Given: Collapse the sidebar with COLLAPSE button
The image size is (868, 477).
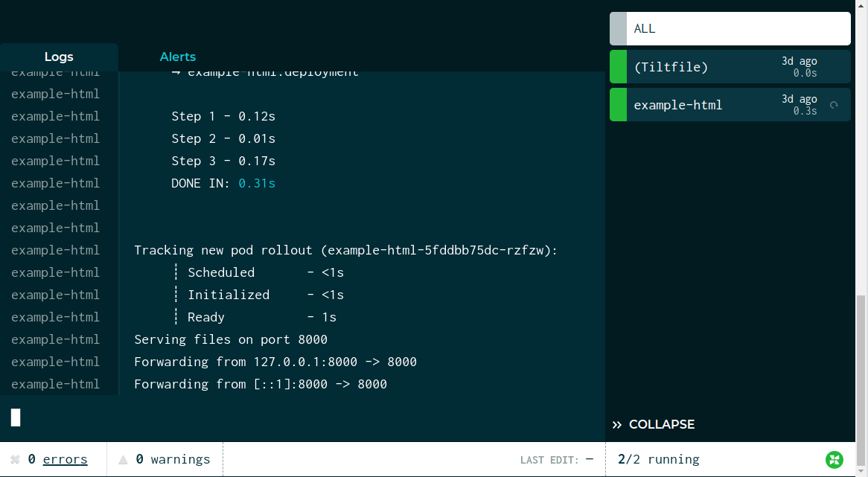Looking at the screenshot, I should click(653, 424).
